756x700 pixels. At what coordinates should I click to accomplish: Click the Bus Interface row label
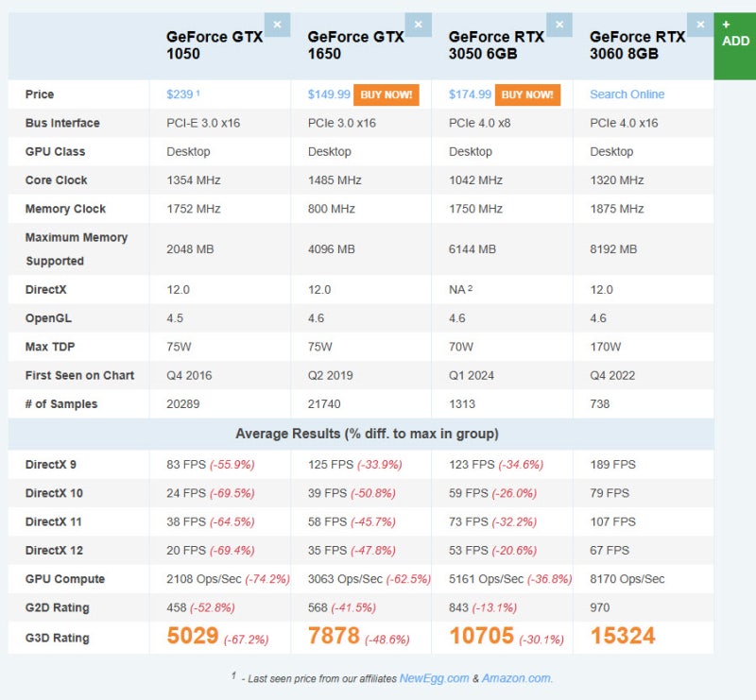pos(62,123)
